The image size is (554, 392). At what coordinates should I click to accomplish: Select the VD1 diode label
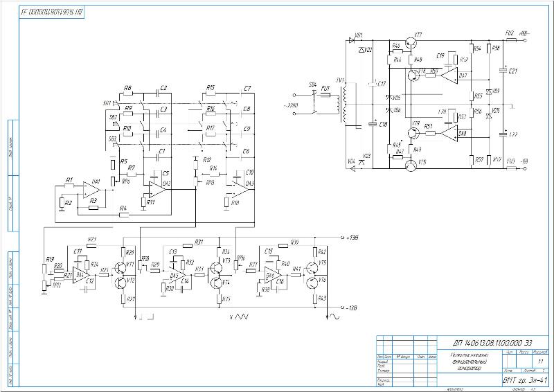coord(359,36)
